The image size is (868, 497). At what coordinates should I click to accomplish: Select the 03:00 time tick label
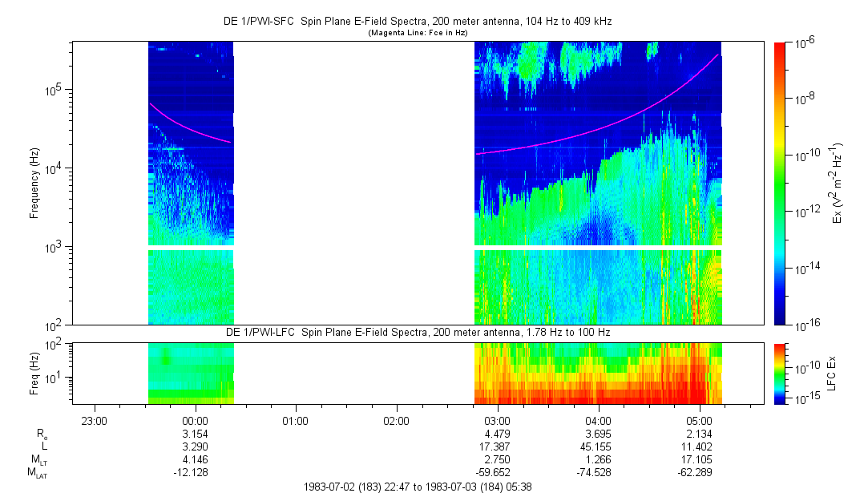pyautogui.click(x=498, y=420)
